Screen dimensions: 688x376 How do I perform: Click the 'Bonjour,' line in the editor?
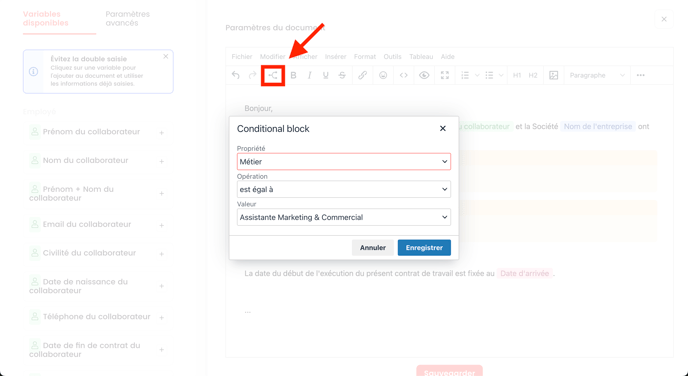[x=258, y=108]
